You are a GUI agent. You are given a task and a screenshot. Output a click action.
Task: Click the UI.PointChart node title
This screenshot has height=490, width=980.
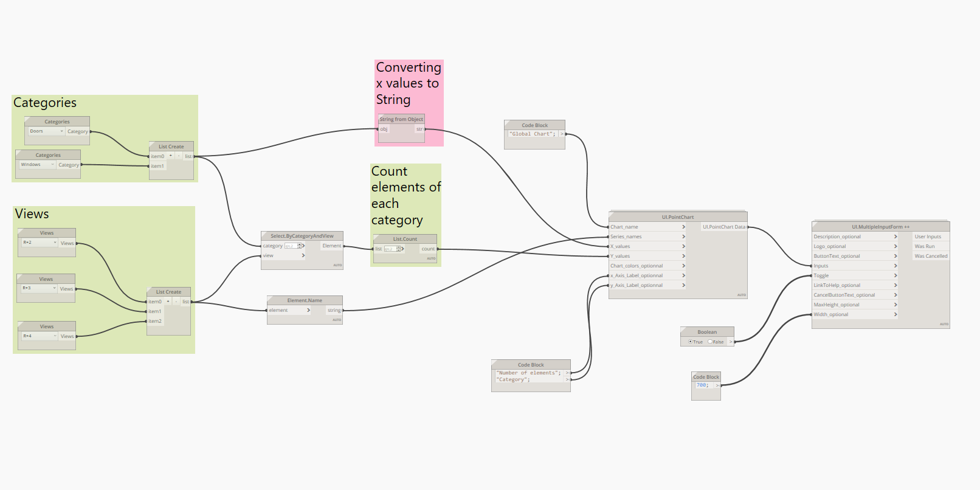(x=677, y=217)
